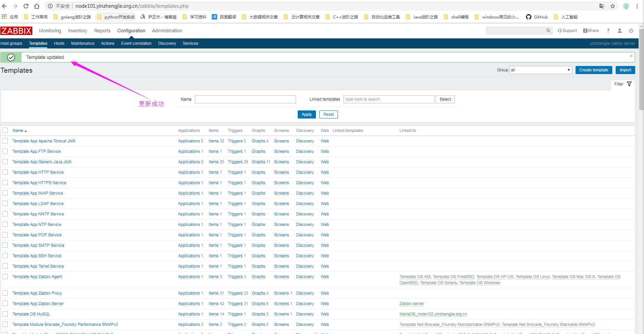This screenshot has width=644, height=334.
Task: Dismiss the Template updated message
Action: coord(631,56)
